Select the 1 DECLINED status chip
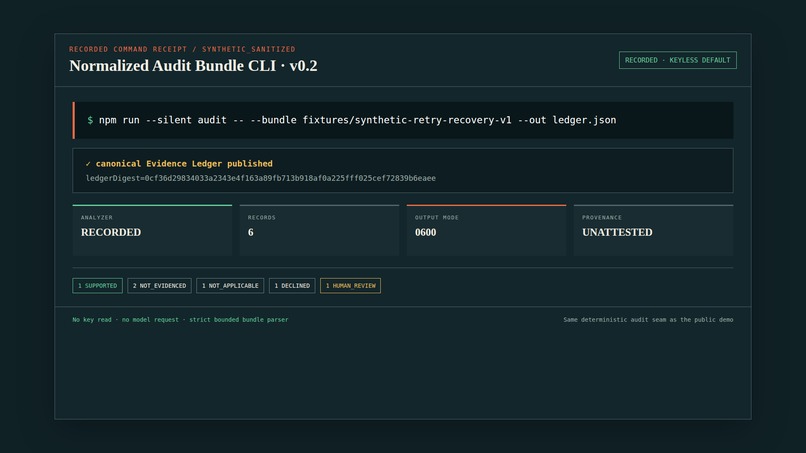Viewport: 806px width, 453px height. (292, 285)
